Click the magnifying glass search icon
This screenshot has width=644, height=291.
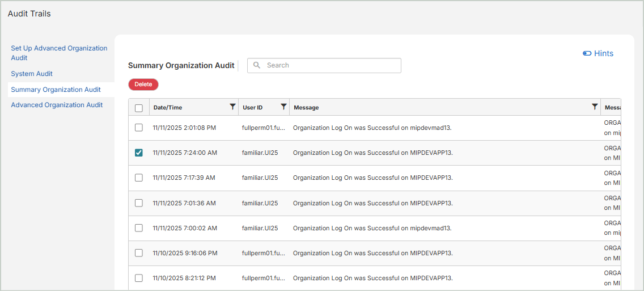pos(257,65)
